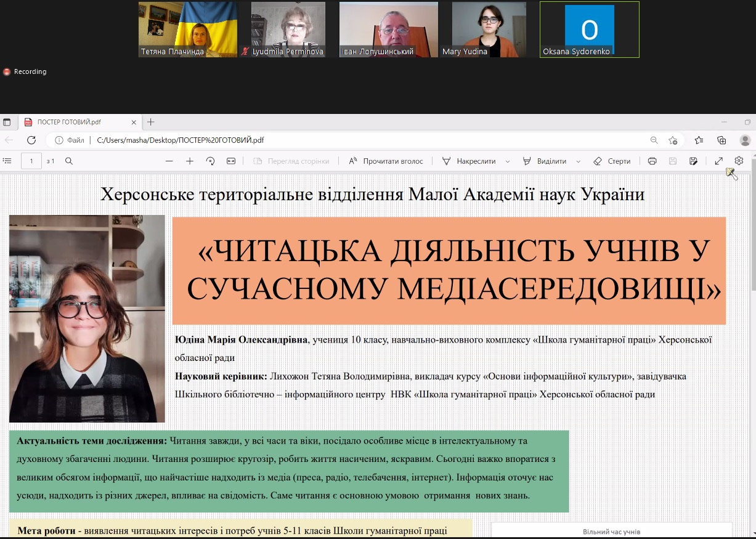Click the student photo in the poster
The width and height of the screenshot is (756, 539).
point(87,318)
